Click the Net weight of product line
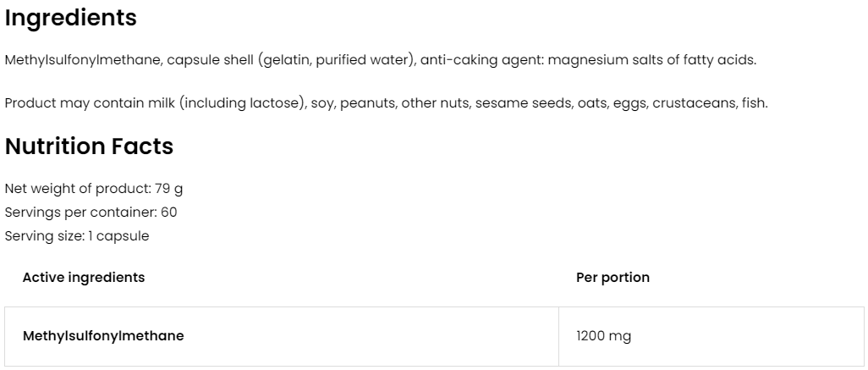 coord(94,189)
